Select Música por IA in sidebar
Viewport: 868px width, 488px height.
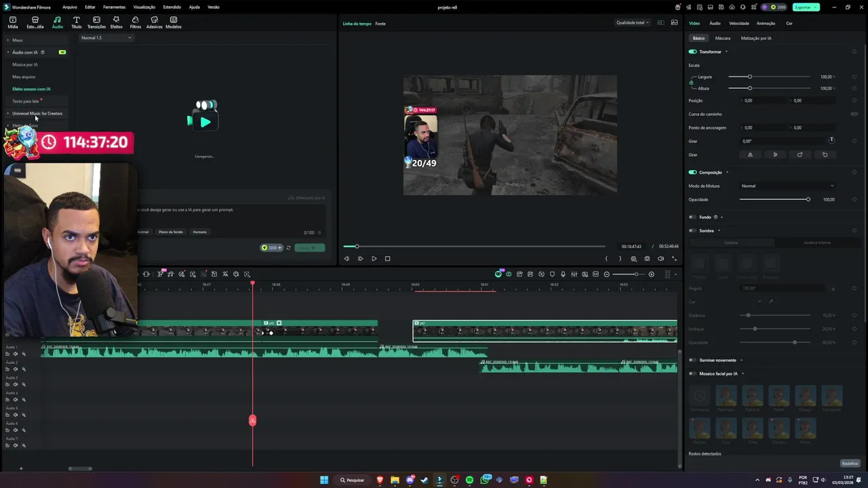tap(25, 64)
